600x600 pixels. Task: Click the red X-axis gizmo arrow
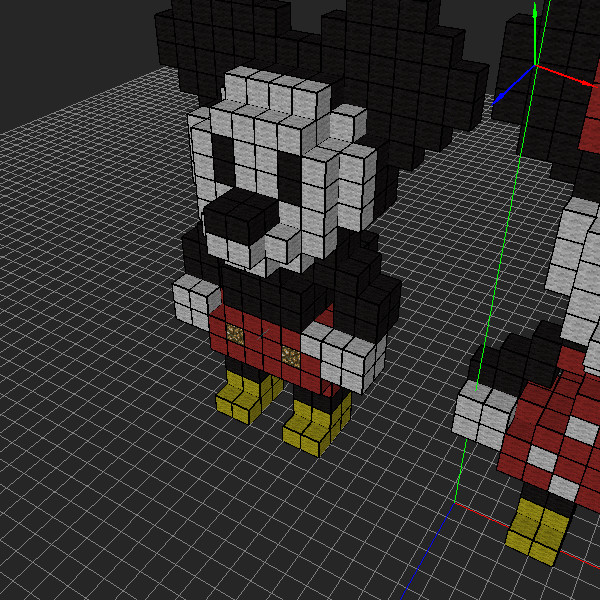click(567, 76)
